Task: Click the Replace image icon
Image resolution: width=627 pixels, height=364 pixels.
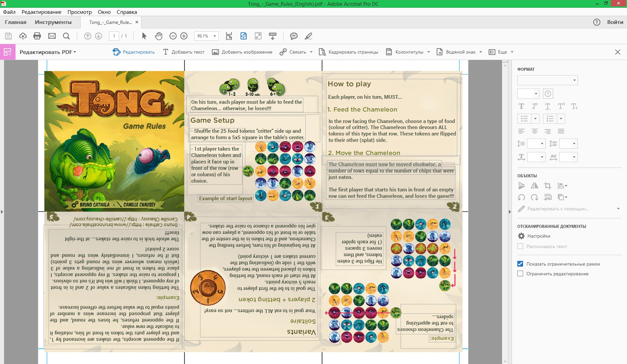Action: tap(547, 198)
